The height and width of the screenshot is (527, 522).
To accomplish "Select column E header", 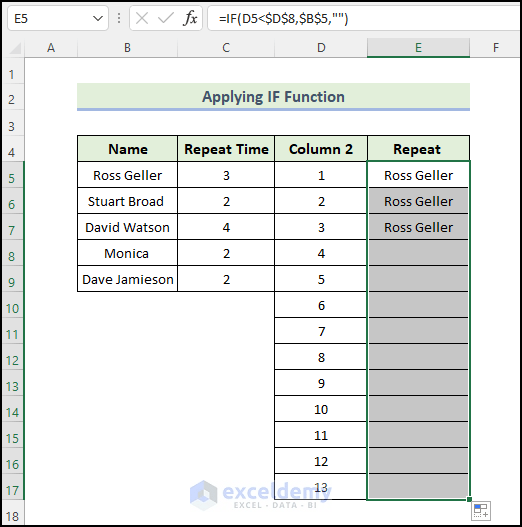I will tap(418, 48).
